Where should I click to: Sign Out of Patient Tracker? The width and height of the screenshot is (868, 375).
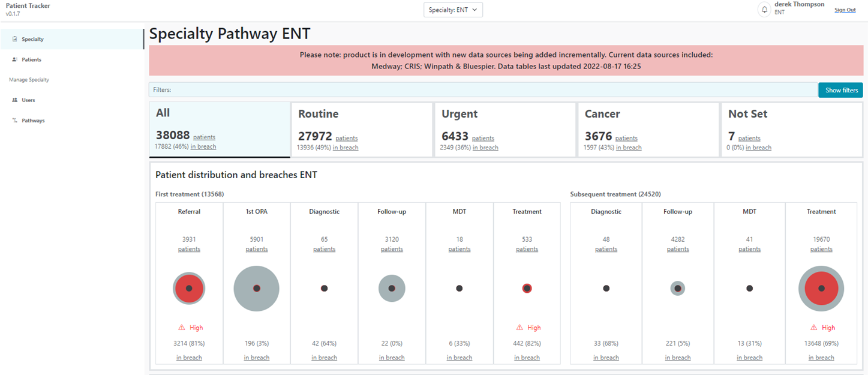pyautogui.click(x=845, y=10)
